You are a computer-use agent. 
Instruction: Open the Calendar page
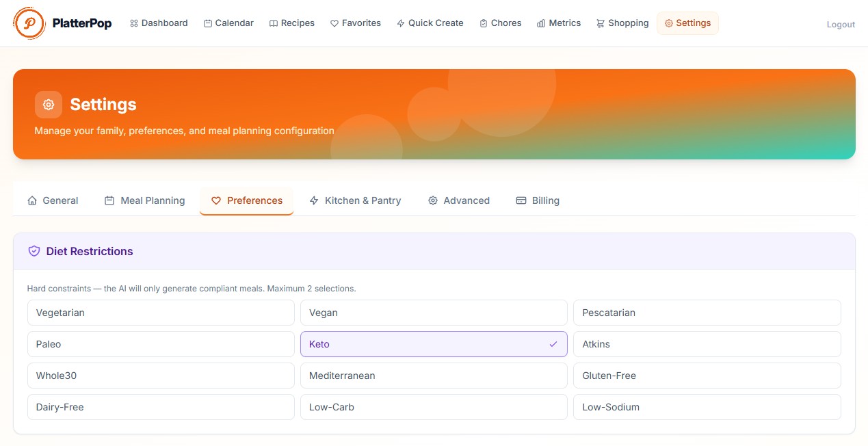click(x=228, y=23)
